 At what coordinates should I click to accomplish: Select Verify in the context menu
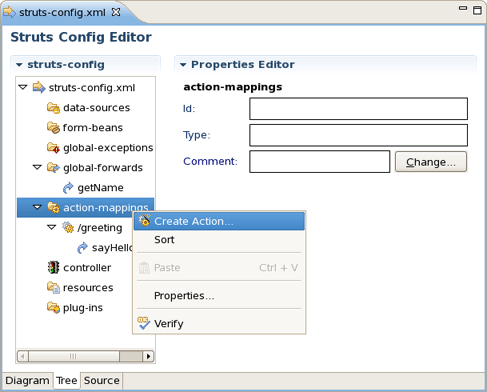pyautogui.click(x=219, y=323)
